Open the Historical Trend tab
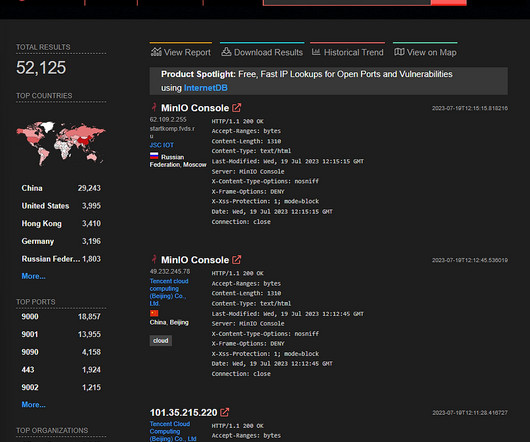 pyautogui.click(x=347, y=52)
